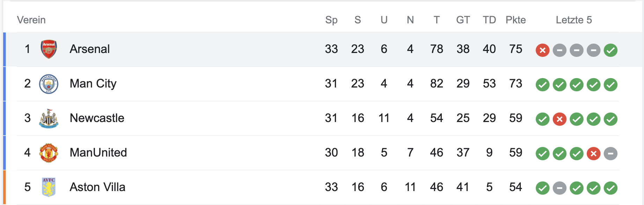Open the ManUnited team page

click(98, 153)
